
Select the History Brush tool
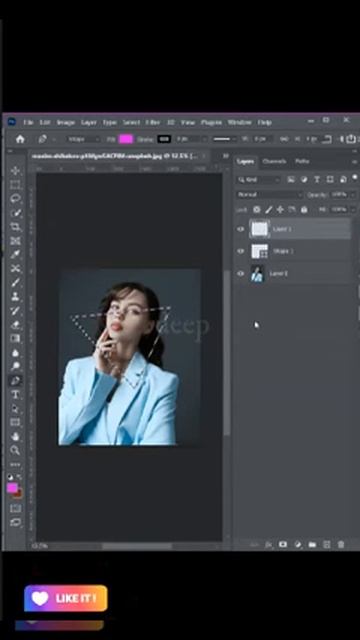pyautogui.click(x=16, y=311)
